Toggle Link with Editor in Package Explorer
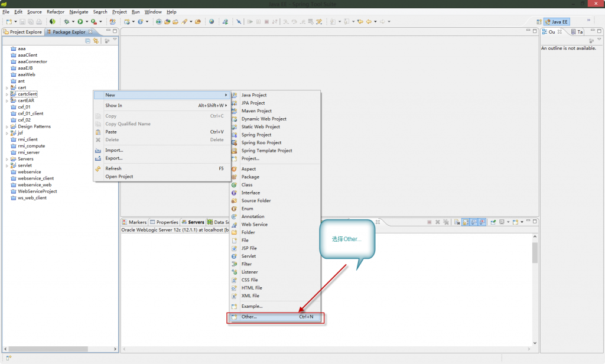Screen dimensions: 605x364 coord(96,41)
